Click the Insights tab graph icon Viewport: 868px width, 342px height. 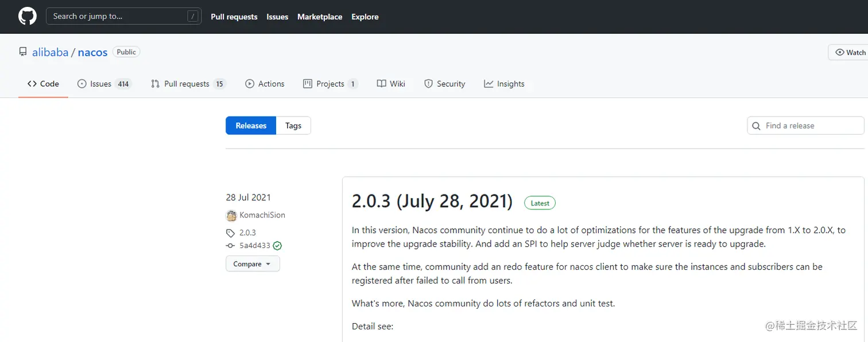tap(489, 84)
